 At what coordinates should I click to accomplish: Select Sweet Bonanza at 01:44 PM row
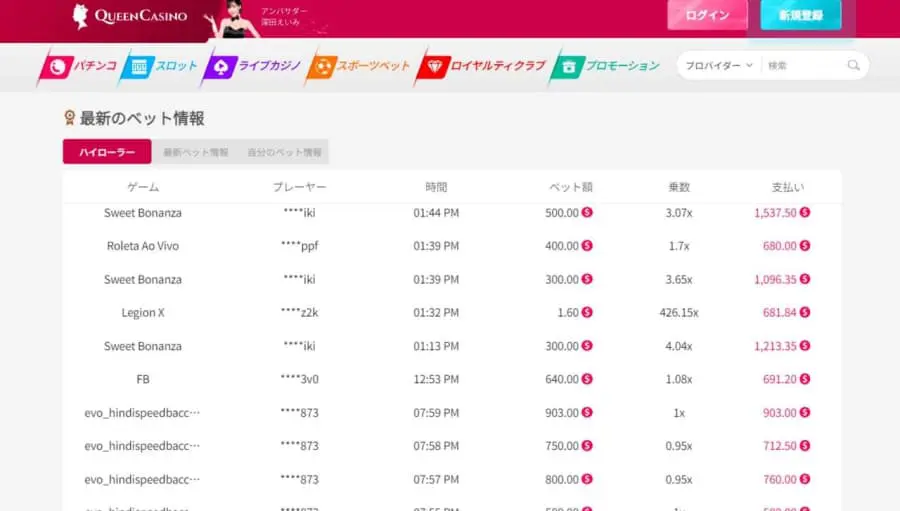452,212
